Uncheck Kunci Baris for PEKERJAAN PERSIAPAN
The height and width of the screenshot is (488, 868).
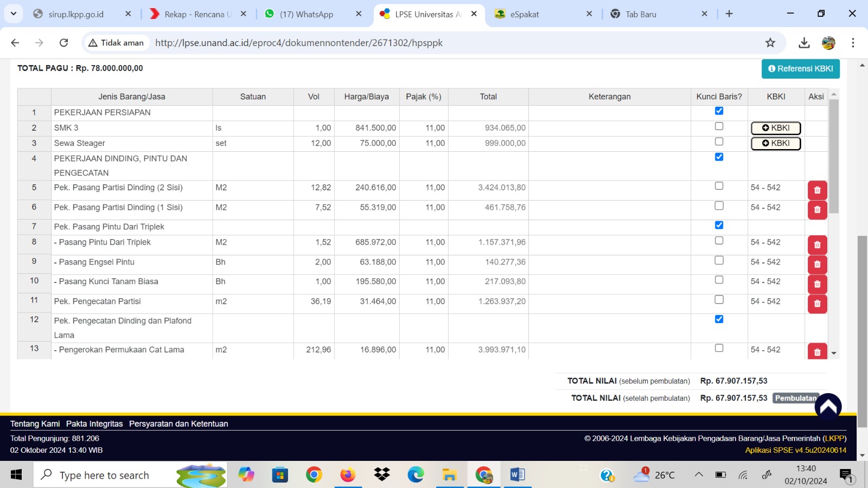point(719,111)
